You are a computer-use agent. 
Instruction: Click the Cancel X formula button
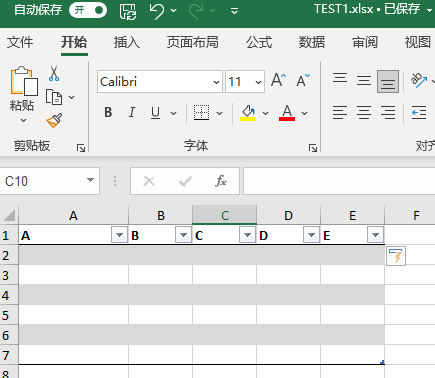pos(149,181)
